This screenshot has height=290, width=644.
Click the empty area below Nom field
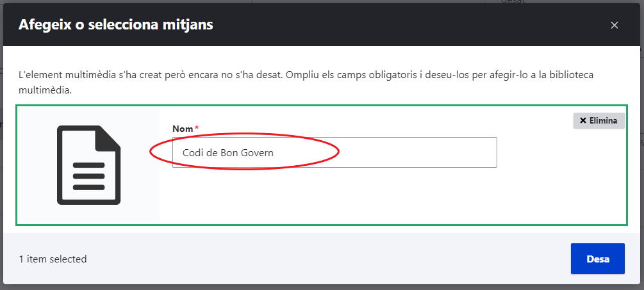(334, 195)
